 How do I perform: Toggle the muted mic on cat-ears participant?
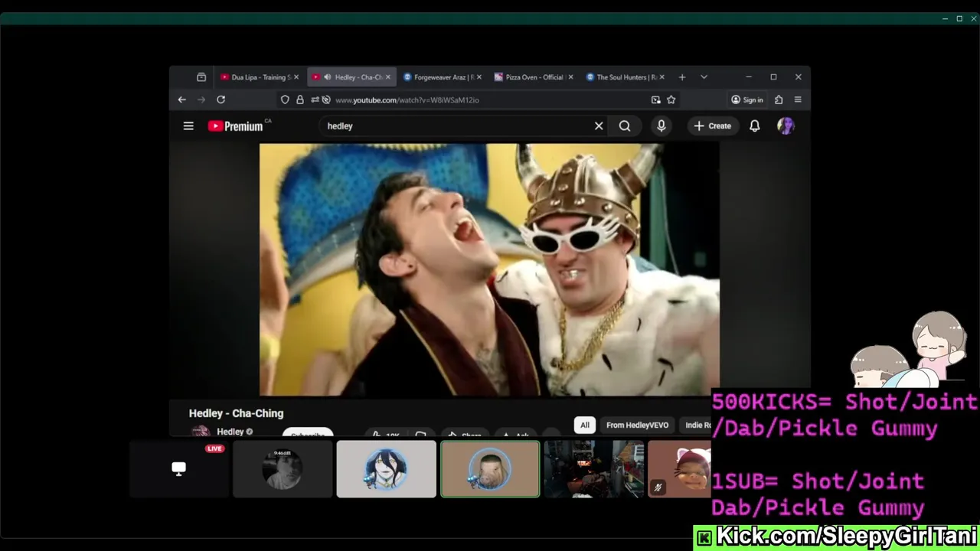pyautogui.click(x=658, y=487)
